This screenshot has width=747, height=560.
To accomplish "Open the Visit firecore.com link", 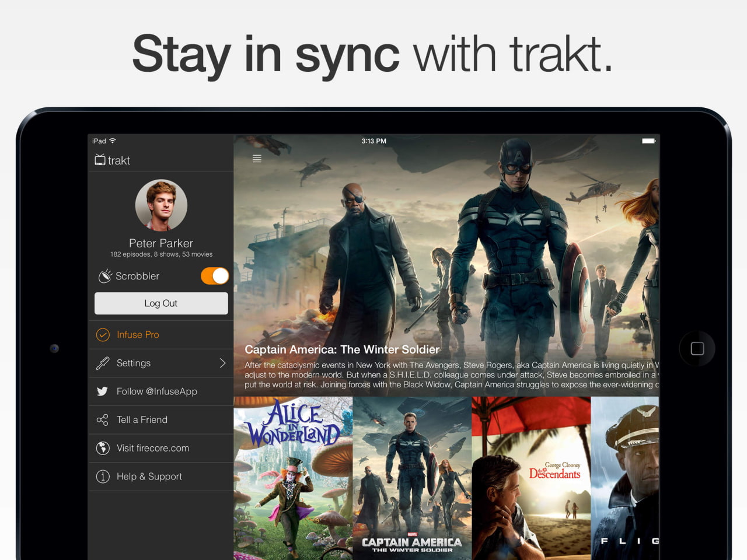I will coord(152,448).
